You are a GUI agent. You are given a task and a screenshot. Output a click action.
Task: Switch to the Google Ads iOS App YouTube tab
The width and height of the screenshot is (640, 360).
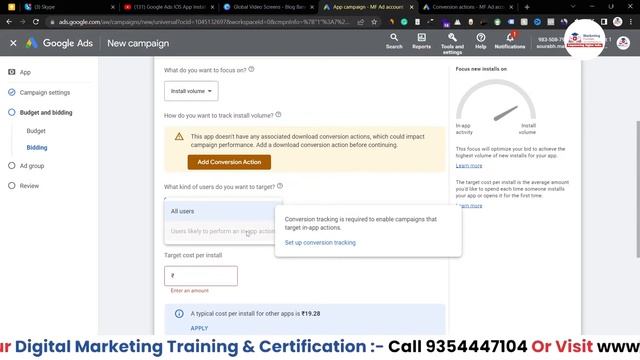169,7
